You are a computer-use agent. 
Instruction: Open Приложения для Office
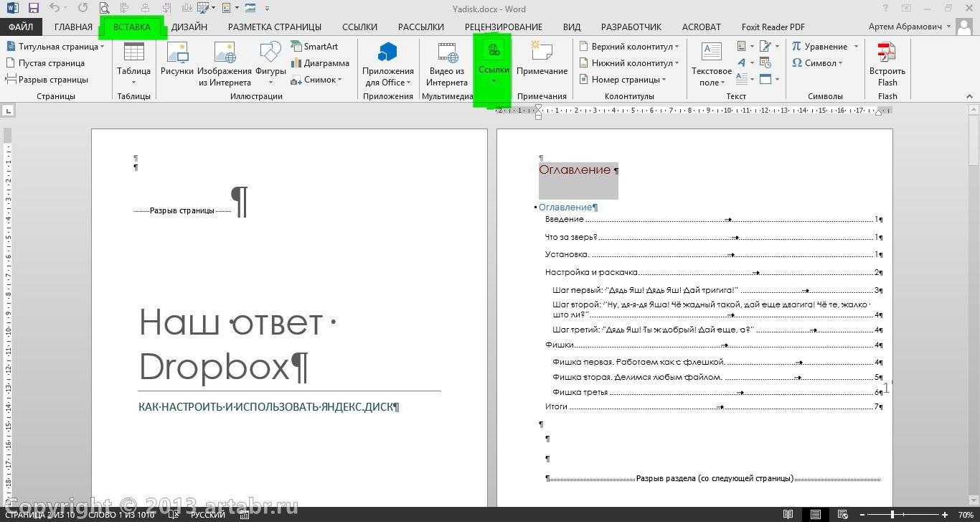click(x=387, y=64)
